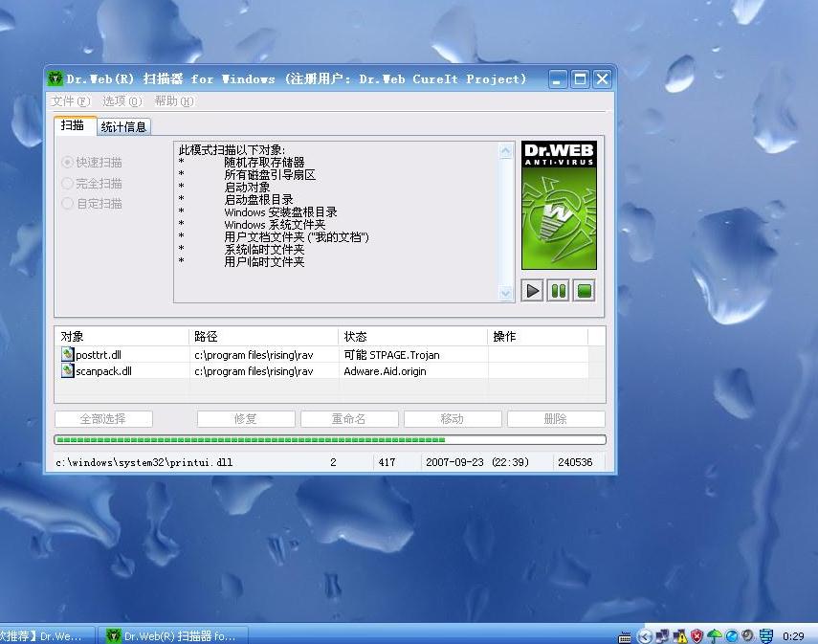The image size is (818, 644).
Task: Pause the scan with the pause button
Action: 559,291
